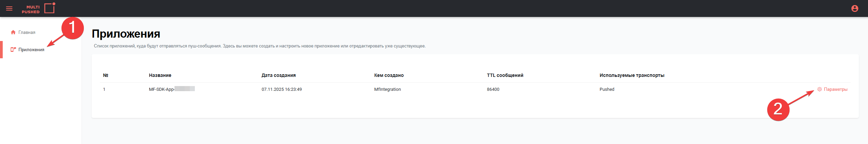Click the Приложения sidebar icon
The width and height of the screenshot is (868, 144).
point(13,49)
